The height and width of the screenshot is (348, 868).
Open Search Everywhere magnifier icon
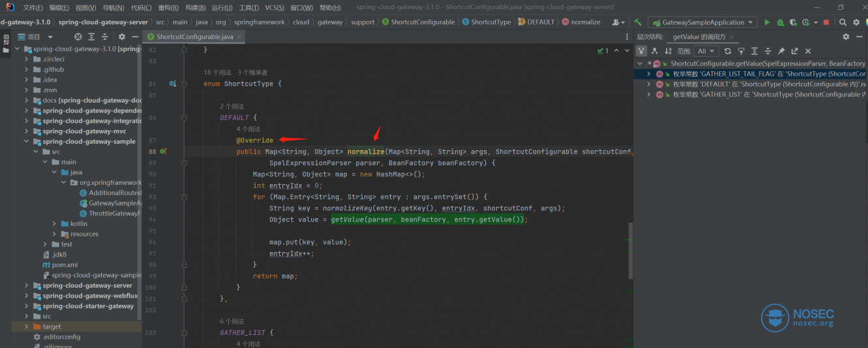click(843, 22)
